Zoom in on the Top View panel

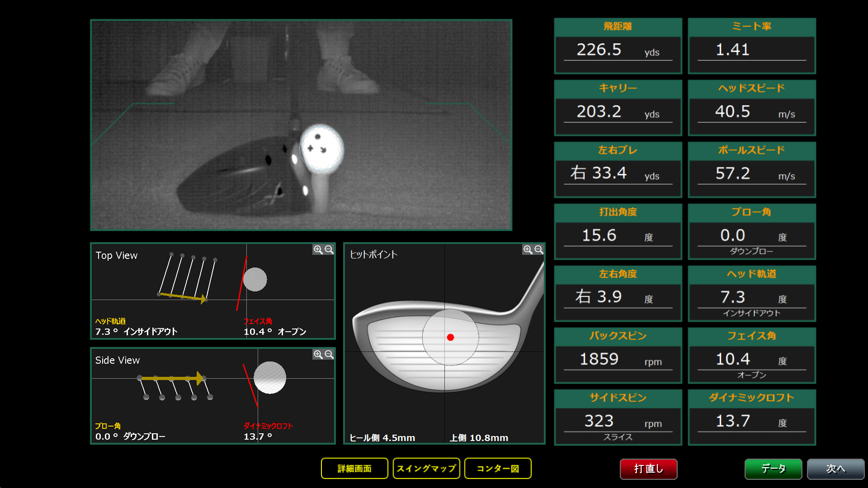(x=318, y=250)
